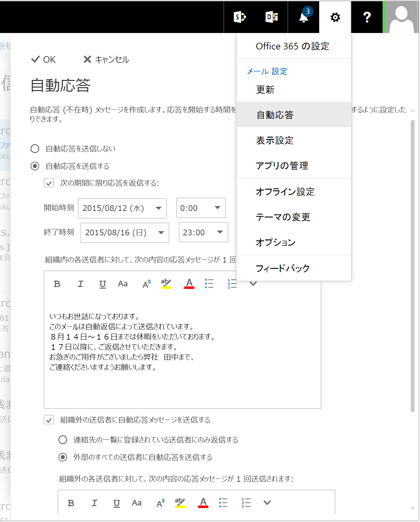Toggle Bold in the external message editor
Screen dimensions: 420x522
[71, 503]
